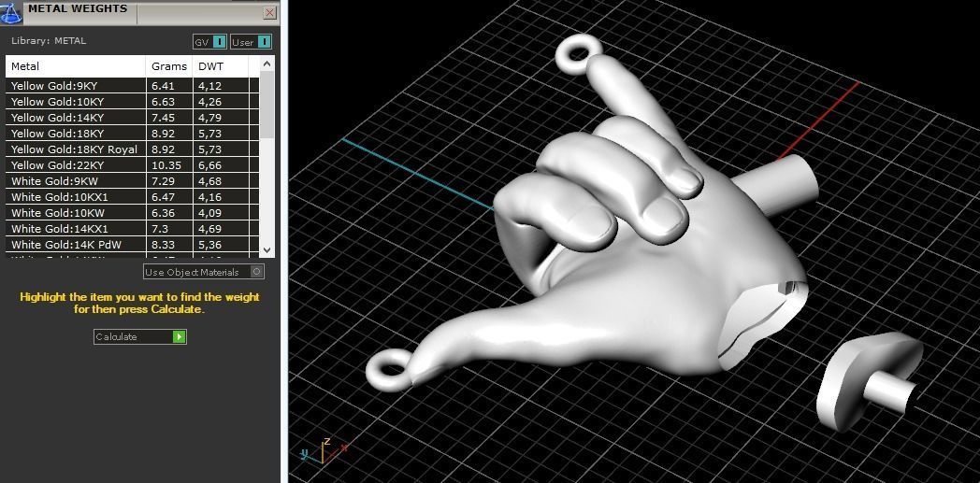Click the metal list scrollbar thumb
This screenshot has height=483, width=980.
267,105
